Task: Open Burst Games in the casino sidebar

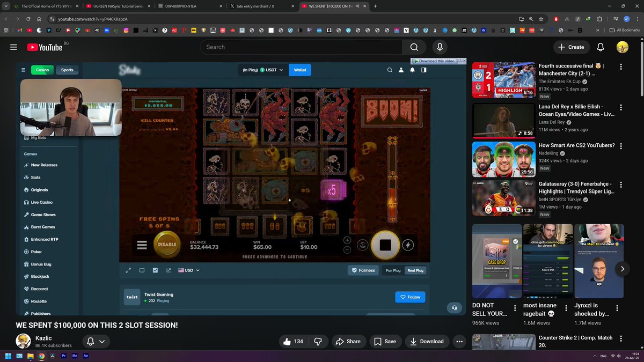Action: [43, 227]
